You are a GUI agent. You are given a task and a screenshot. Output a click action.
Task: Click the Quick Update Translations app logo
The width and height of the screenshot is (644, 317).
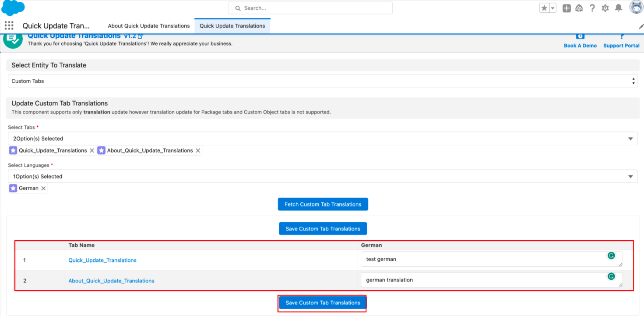[13, 40]
